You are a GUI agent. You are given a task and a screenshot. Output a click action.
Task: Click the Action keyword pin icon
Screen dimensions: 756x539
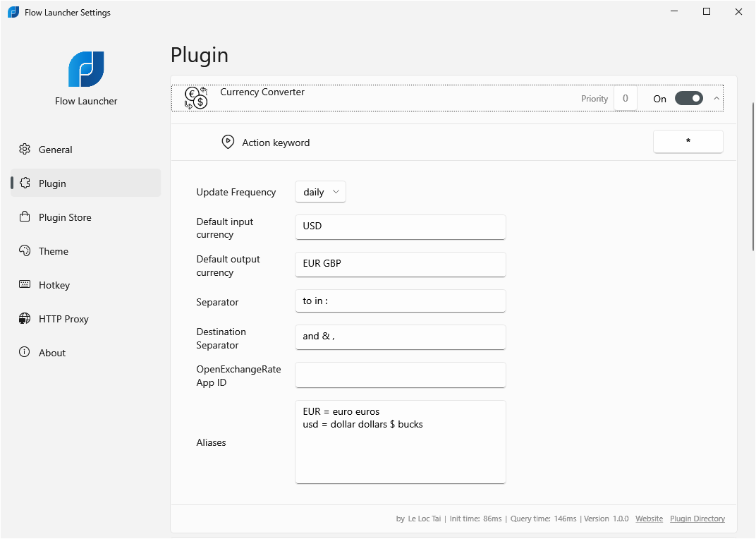coord(228,142)
